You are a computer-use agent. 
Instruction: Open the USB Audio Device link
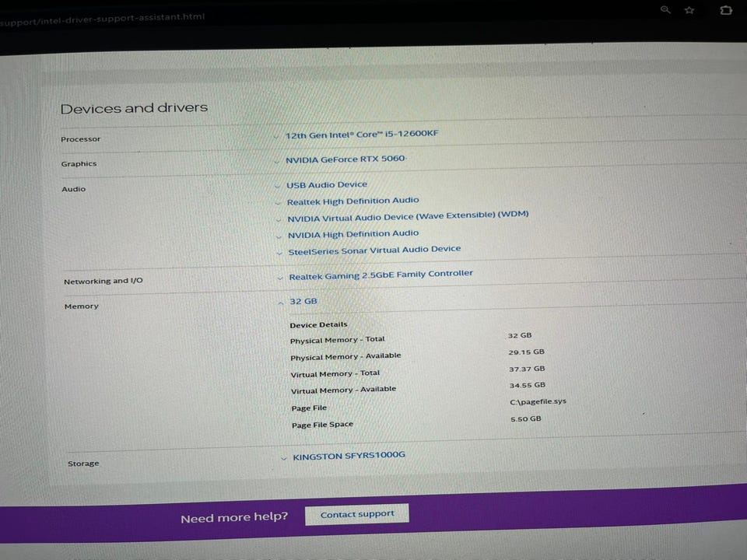[327, 185]
